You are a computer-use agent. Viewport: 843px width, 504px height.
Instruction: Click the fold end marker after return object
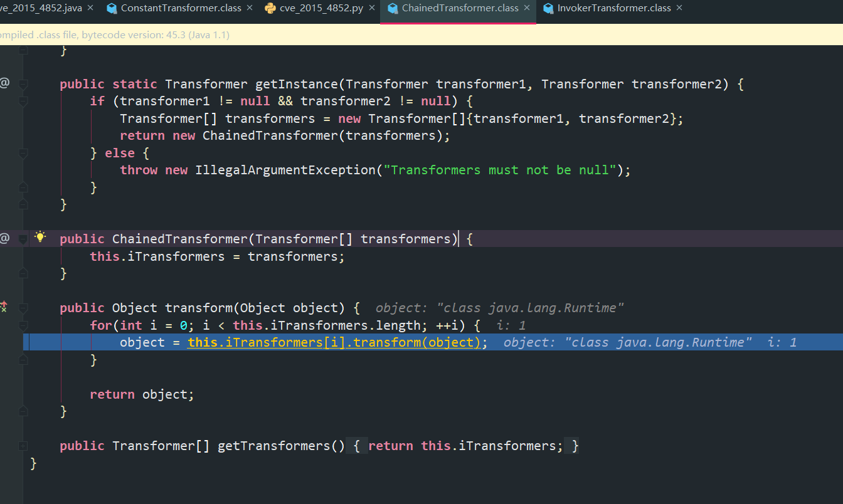click(x=23, y=411)
